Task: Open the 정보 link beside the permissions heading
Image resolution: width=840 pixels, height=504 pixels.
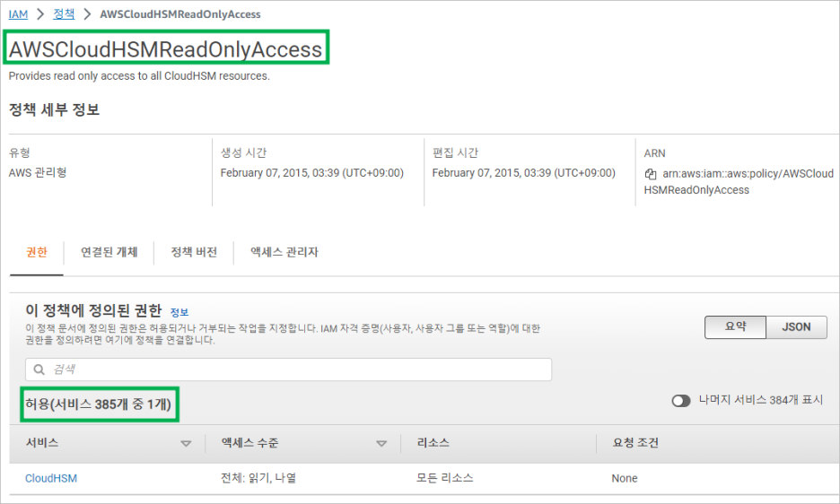Action: point(179,312)
